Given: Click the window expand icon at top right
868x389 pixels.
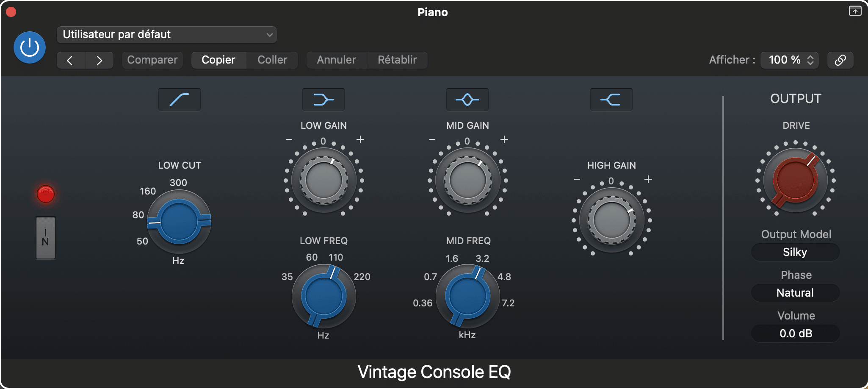Looking at the screenshot, I should [x=855, y=11].
